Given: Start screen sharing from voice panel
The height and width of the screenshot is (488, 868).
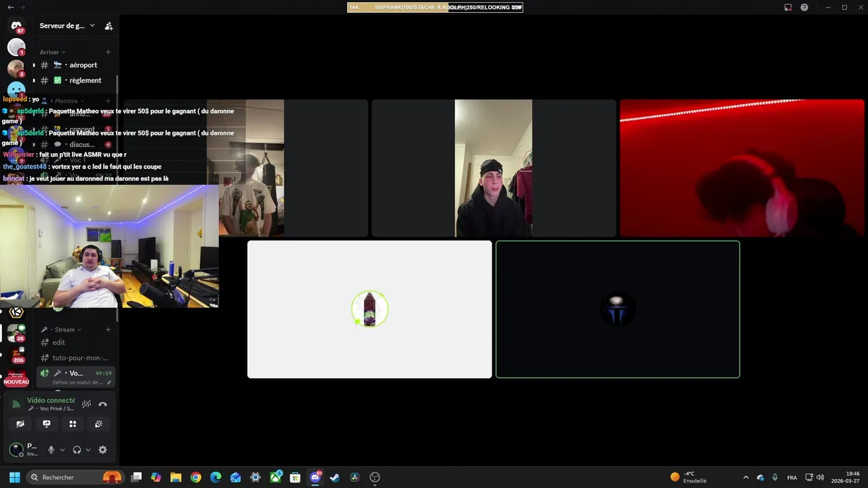Looking at the screenshot, I should coord(47,424).
